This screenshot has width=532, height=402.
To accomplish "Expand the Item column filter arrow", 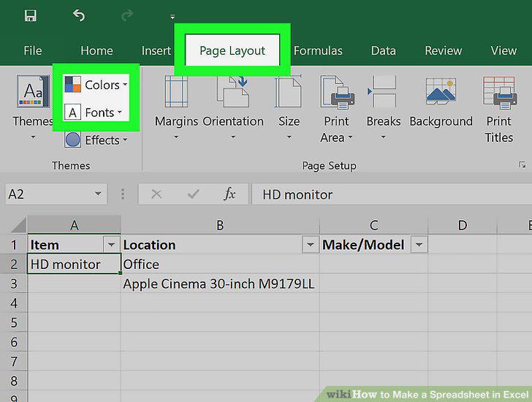I will (111, 244).
